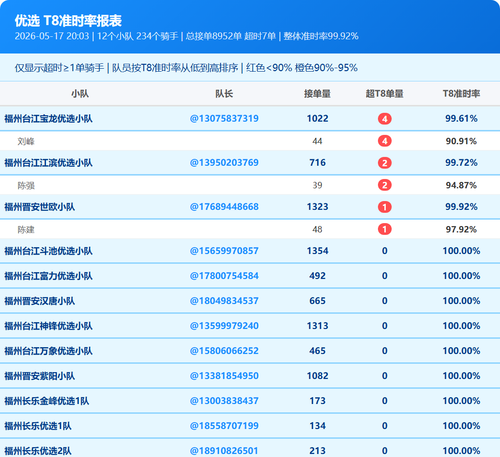Screen dimensions: 500x457
Task: Click the 优选 T8准时率报表 title
Action: click(x=68, y=21)
